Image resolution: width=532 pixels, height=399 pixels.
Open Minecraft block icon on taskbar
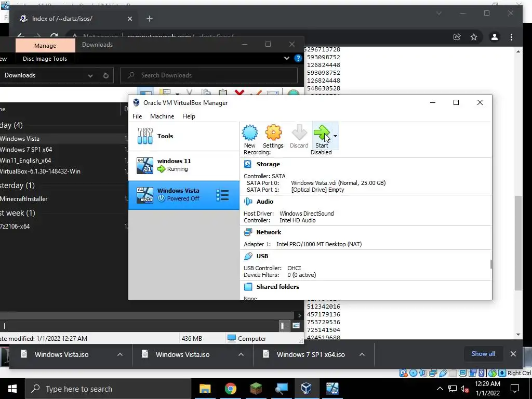point(256,389)
